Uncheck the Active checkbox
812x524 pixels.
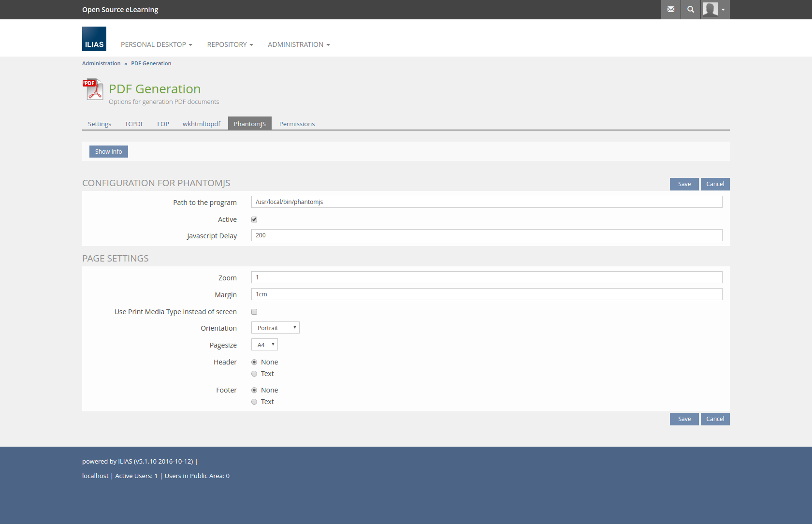click(x=254, y=219)
